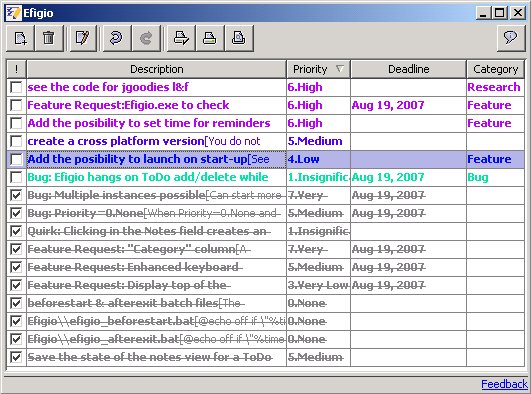Sort by the Priority column header
Image resolution: width=531 pixels, height=394 pixels.
[x=318, y=69]
